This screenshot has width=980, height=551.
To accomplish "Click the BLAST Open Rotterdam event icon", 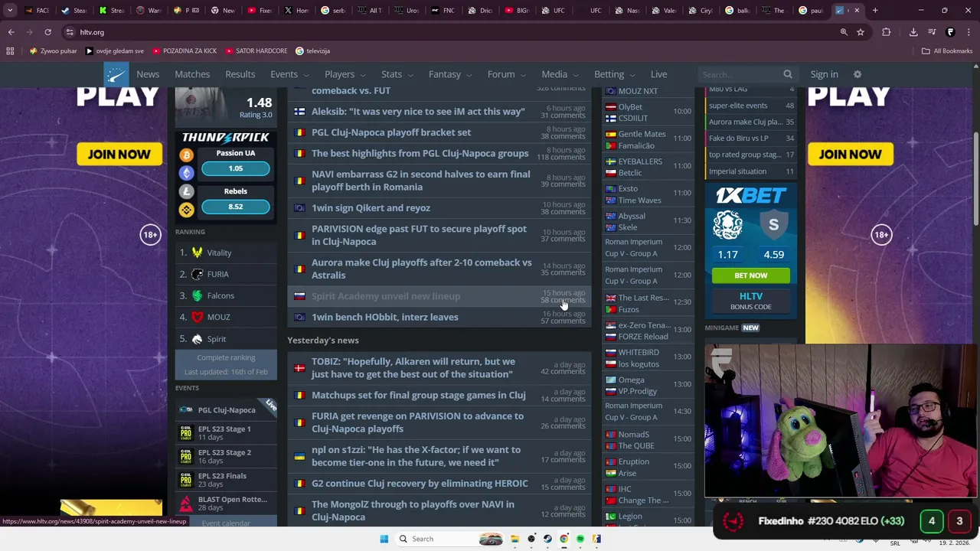I will click(x=186, y=504).
